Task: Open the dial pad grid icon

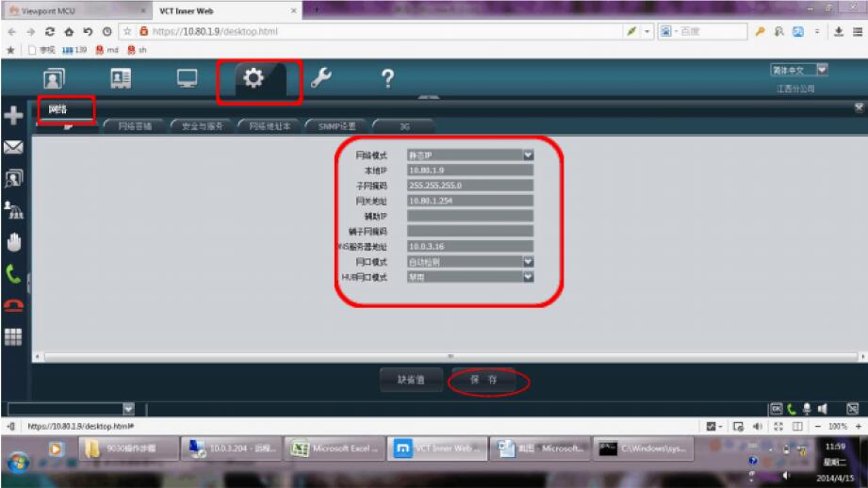Action: (x=14, y=336)
